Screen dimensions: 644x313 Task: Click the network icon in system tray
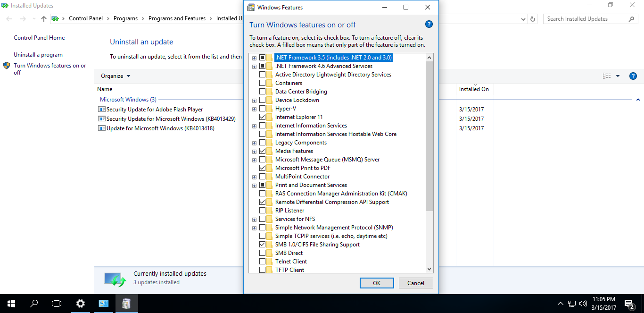click(572, 304)
